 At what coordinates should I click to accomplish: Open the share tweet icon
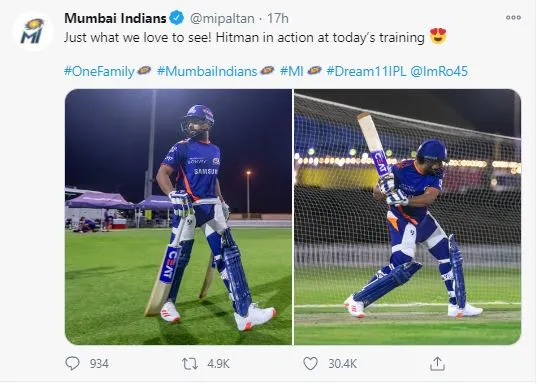(437, 364)
